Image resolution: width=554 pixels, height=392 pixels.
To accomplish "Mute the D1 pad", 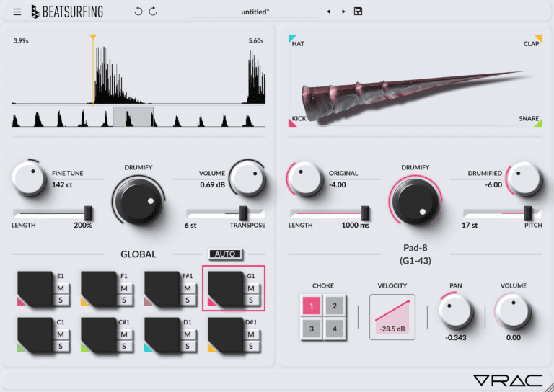I will click(x=188, y=334).
